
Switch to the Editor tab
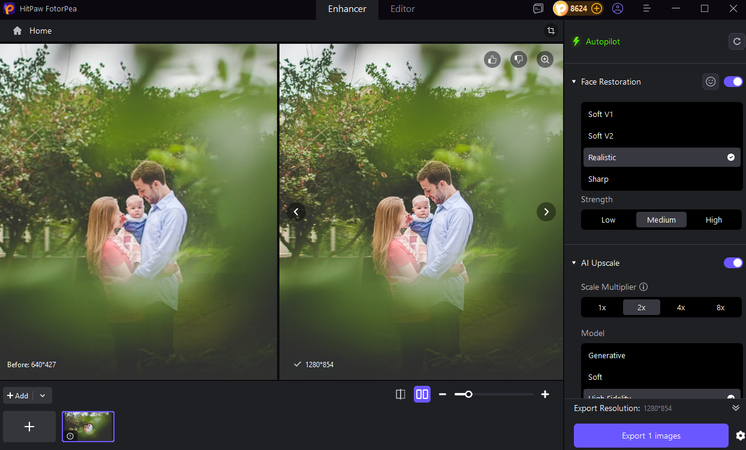[402, 9]
